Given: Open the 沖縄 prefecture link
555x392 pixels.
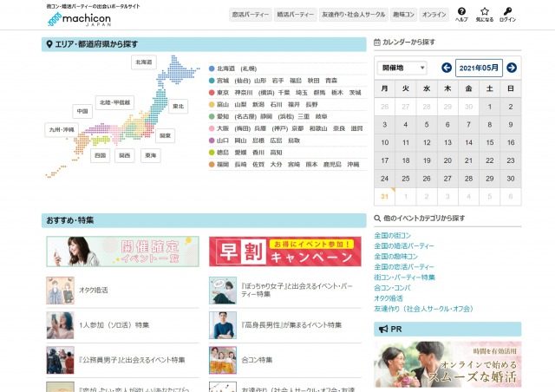Looking at the screenshot, I should 353,164.
